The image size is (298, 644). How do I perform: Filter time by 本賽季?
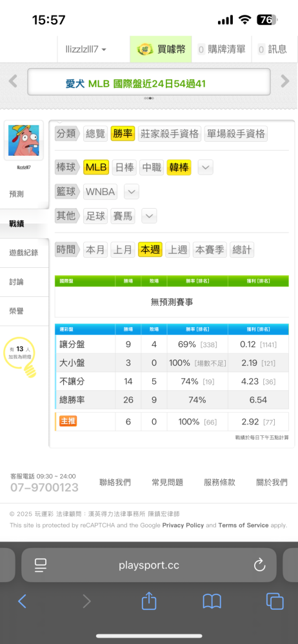(210, 249)
